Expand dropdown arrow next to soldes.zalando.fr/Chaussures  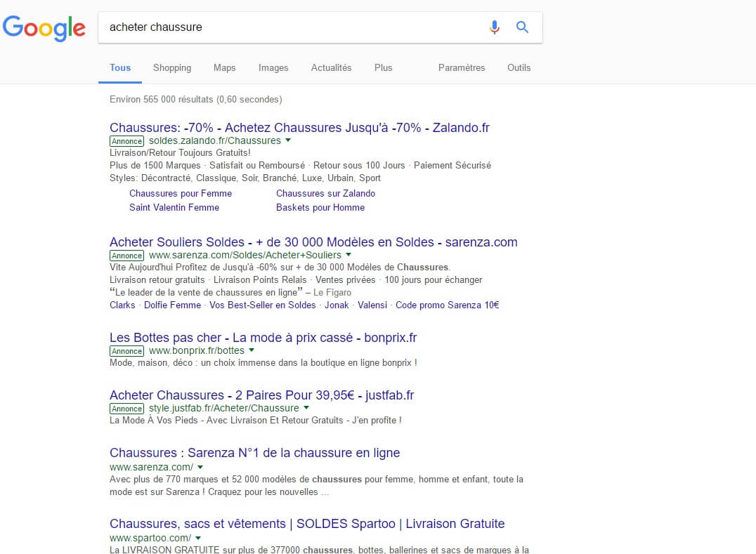pyautogui.click(x=288, y=140)
